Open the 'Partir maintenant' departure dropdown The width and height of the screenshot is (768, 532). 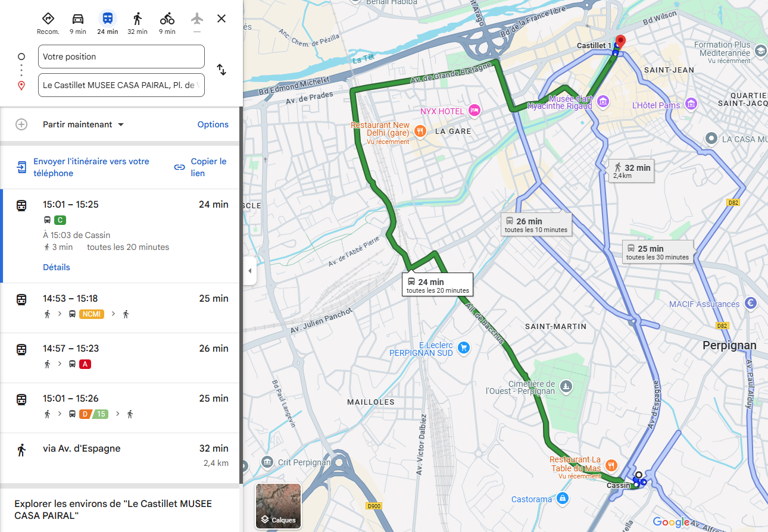(83, 124)
